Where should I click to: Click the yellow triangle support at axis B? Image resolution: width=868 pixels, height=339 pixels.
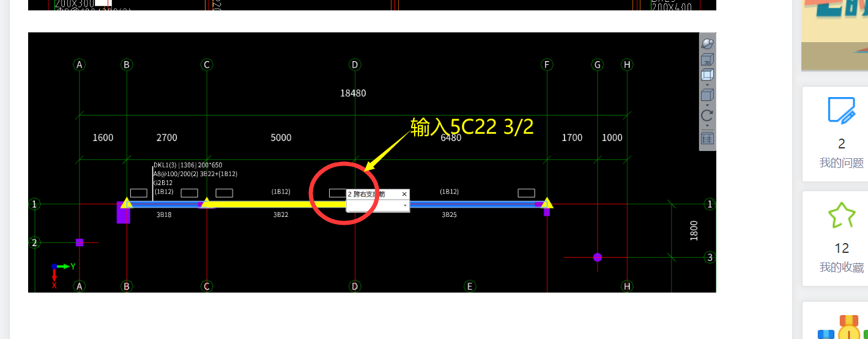[127, 203]
